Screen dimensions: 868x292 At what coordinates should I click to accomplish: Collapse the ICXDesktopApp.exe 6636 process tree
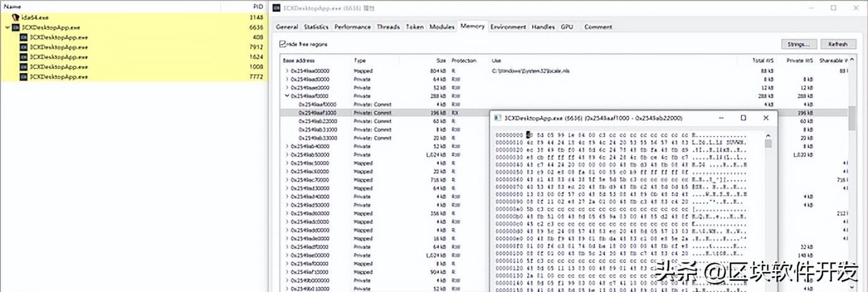point(7,28)
